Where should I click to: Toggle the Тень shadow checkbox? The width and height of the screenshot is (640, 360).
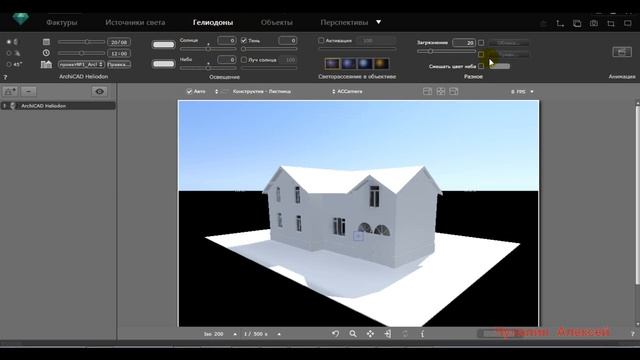click(244, 40)
